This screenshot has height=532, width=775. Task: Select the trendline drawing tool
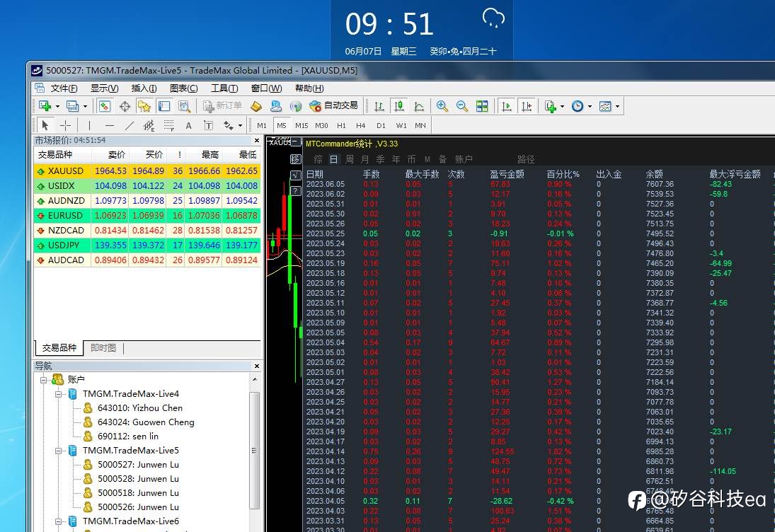tap(129, 125)
